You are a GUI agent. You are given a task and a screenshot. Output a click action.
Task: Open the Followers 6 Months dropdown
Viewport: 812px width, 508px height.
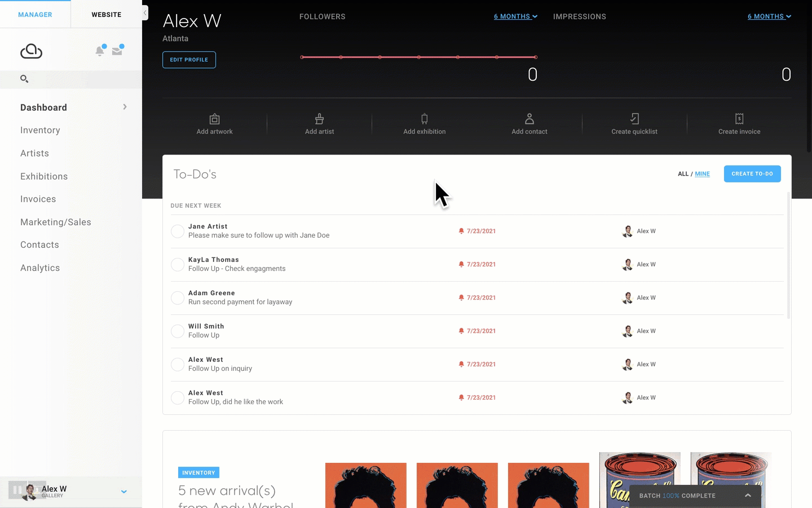click(515, 16)
